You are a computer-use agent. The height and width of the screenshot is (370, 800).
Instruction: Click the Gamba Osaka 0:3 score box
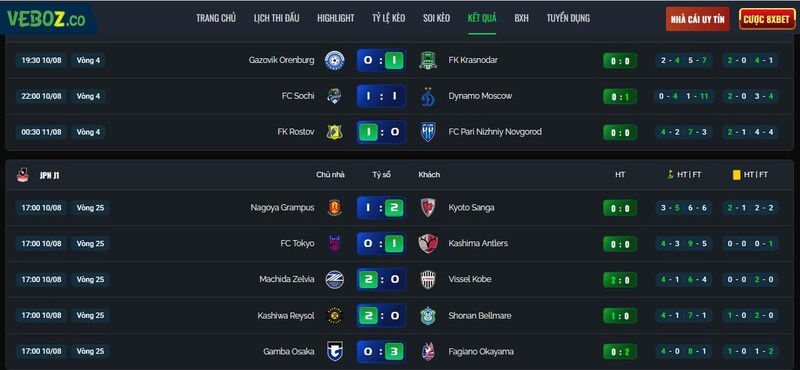(381, 352)
